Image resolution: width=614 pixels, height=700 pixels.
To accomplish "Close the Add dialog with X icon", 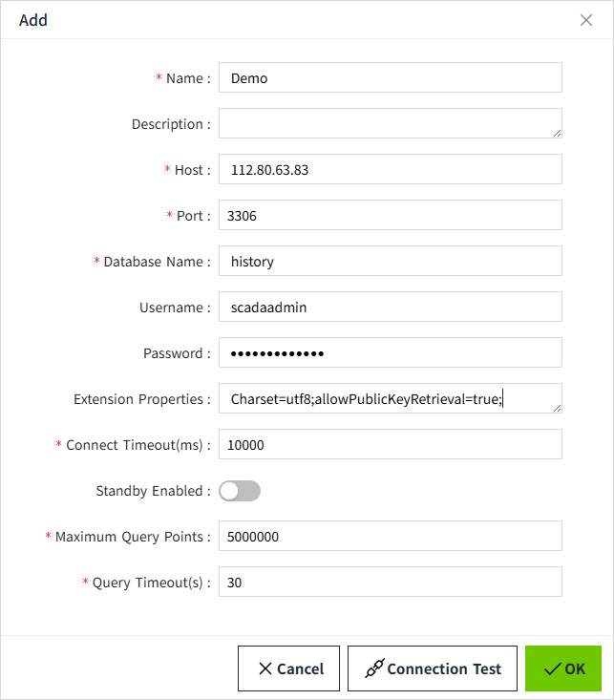I will (586, 20).
